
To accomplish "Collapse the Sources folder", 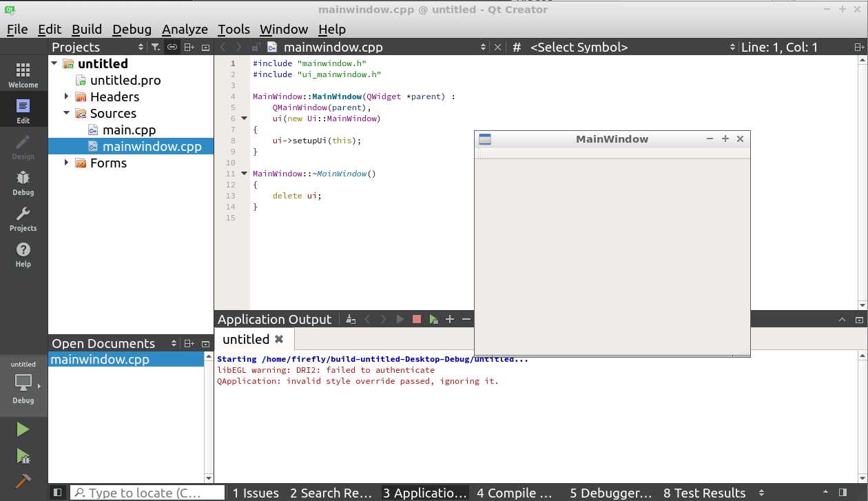I will (67, 113).
